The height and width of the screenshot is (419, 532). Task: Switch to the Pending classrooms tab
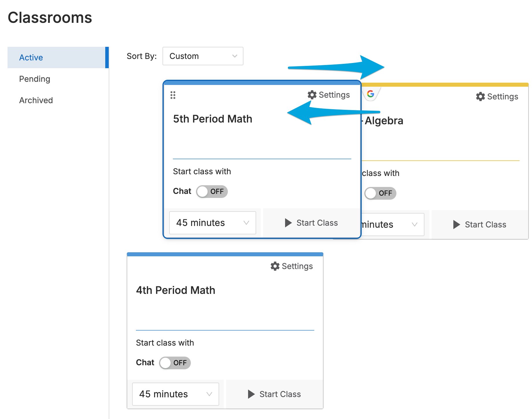point(35,79)
